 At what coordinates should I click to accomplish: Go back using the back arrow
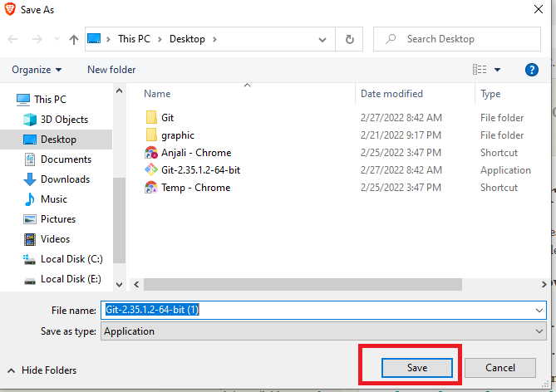click(12, 39)
